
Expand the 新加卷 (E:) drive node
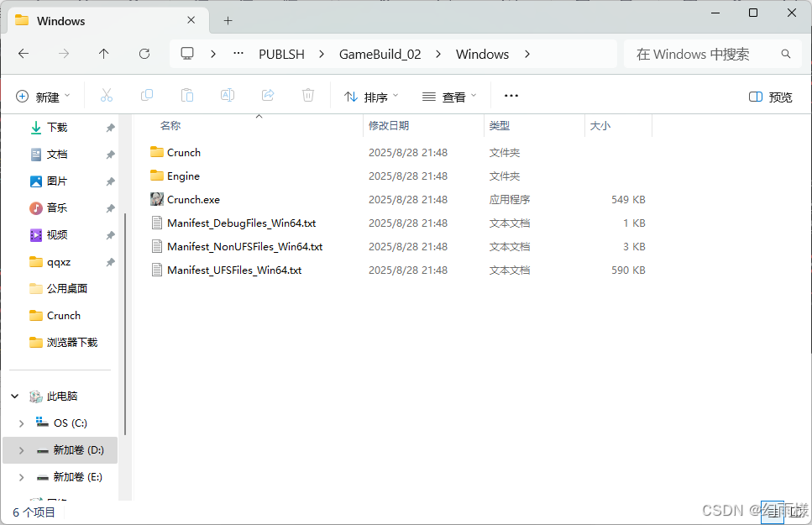(21, 477)
